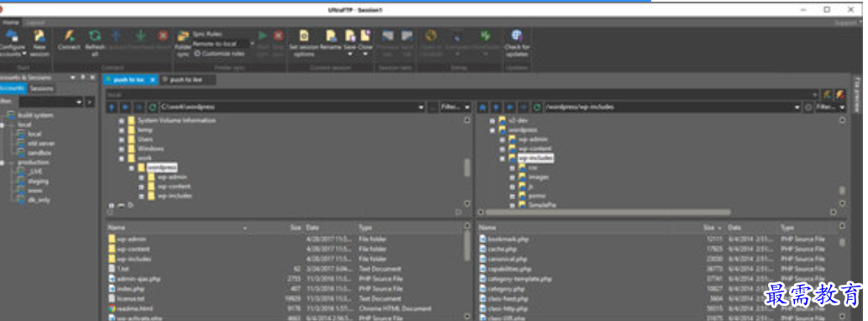The height and width of the screenshot is (321, 868).
Task: Click Refresh all in the ribbon
Action: click(x=95, y=43)
